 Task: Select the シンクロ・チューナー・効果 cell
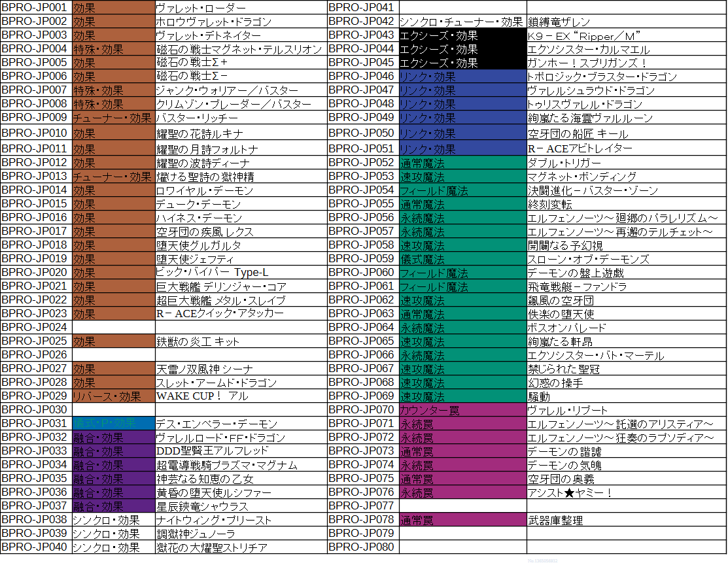coord(462,22)
